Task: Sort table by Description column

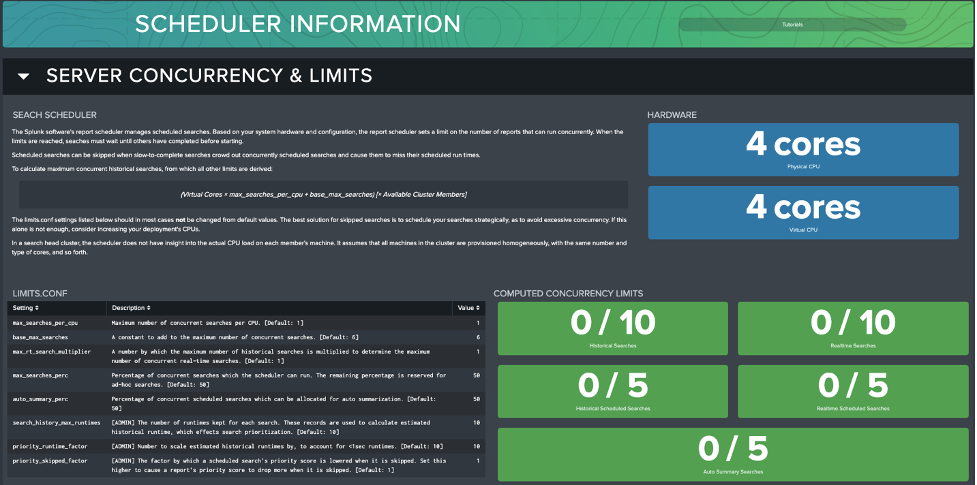Action: pyautogui.click(x=132, y=308)
